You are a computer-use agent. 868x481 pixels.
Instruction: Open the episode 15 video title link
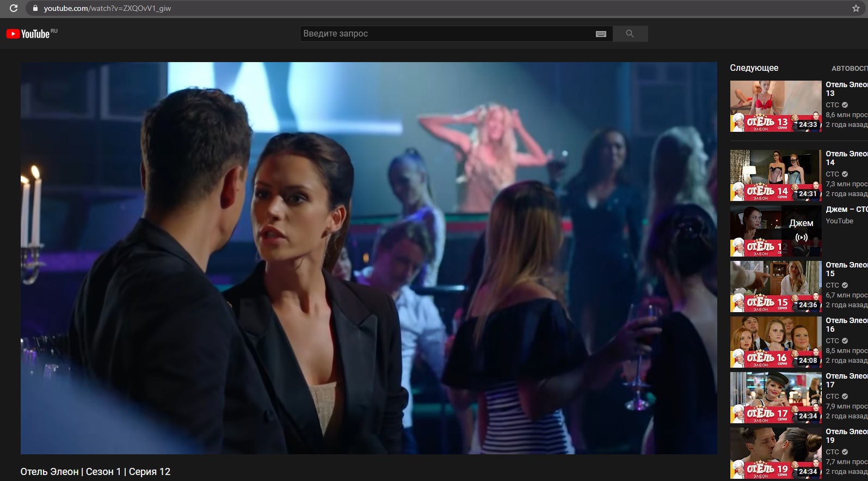(847, 269)
